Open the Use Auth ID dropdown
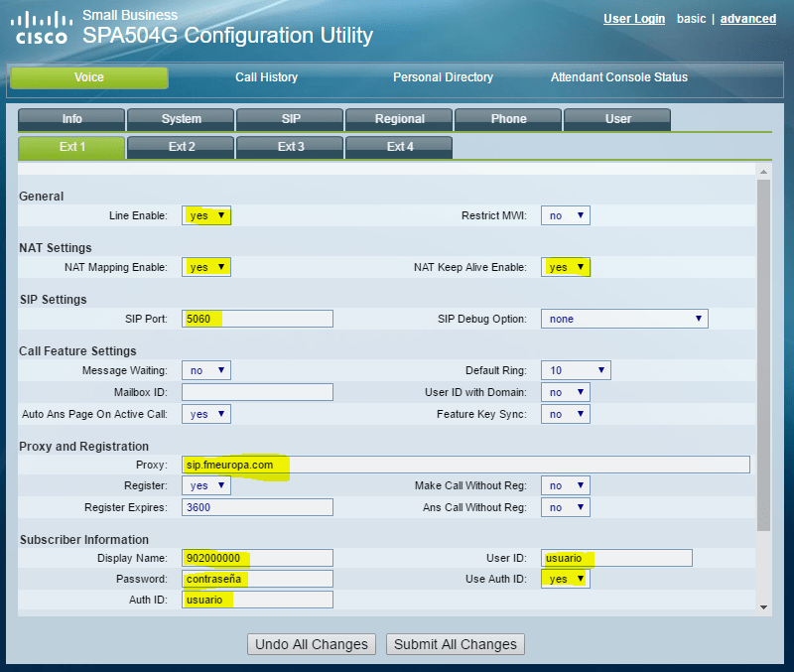The width and height of the screenshot is (794, 672). [x=566, y=579]
